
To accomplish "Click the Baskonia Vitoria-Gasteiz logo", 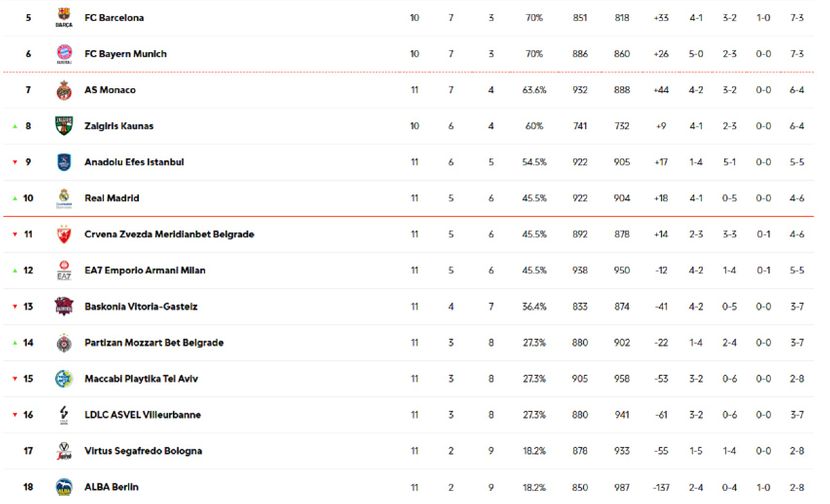I will coord(64,306).
